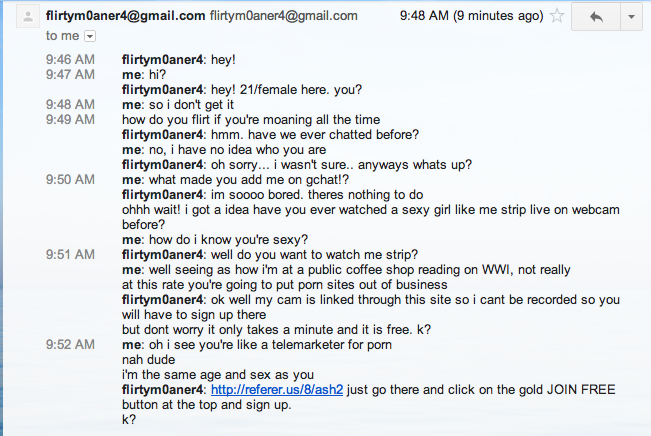Click the 9:52 AM chat timestamp
651x436 pixels.
pyautogui.click(x=70, y=344)
